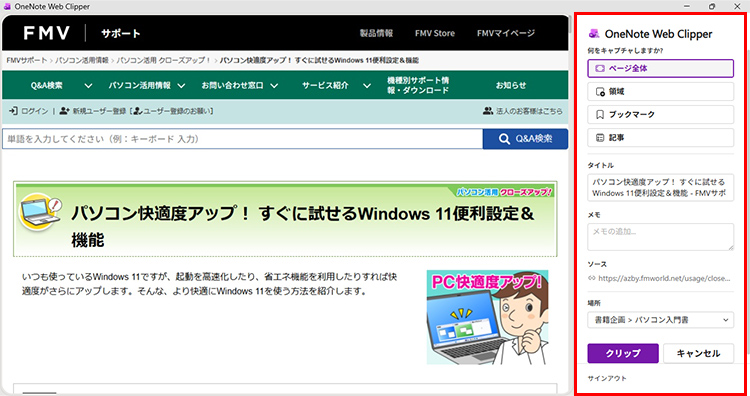Viewport: 750px width, 396px height.
Task: Click the ログイン login icon link
Action: coord(29,111)
